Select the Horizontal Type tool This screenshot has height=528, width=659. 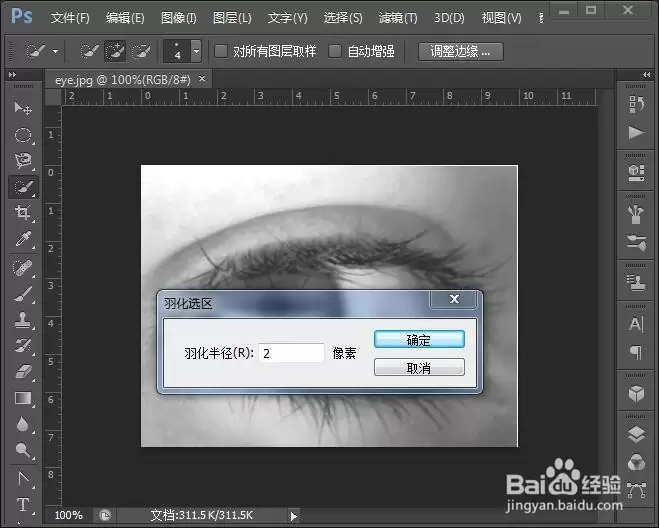click(23, 504)
